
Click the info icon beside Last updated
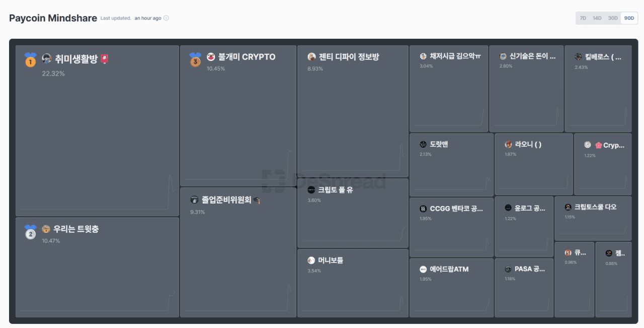click(166, 18)
